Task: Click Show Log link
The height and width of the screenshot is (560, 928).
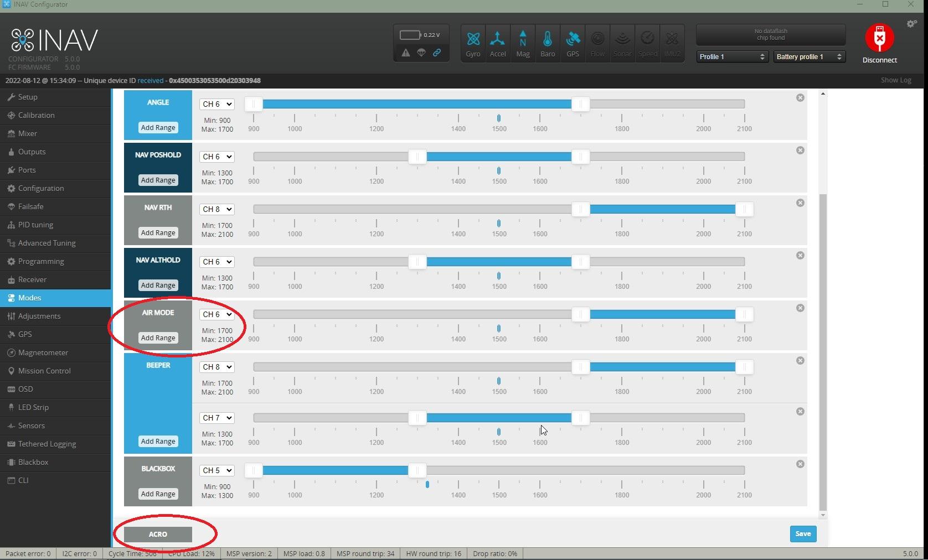Action: [895, 80]
